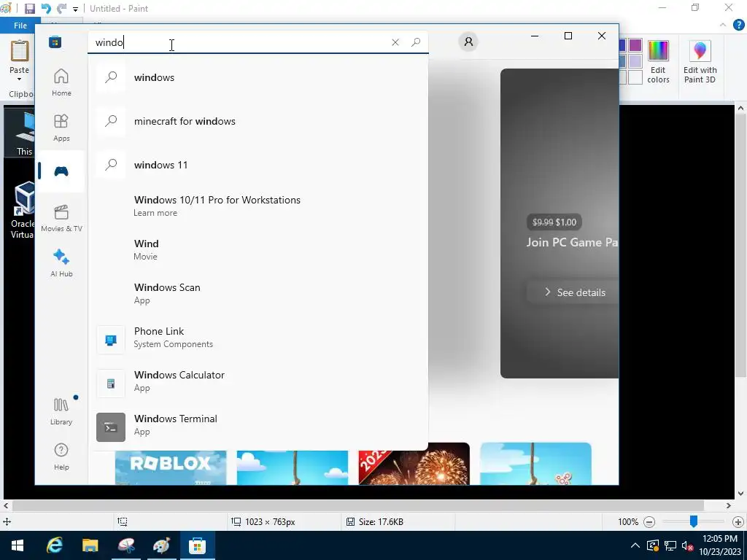Open Phone Link suggestion icon
This screenshot has width=747, height=560.
pyautogui.click(x=111, y=340)
